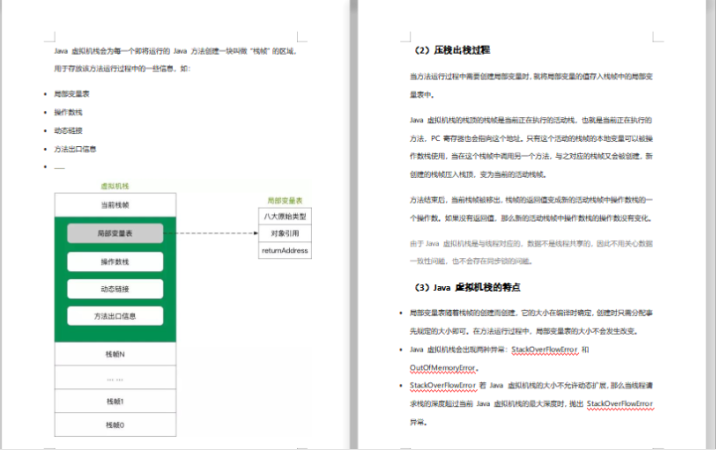Image resolution: width=720 pixels, height=450 pixels.
Task: Click the first paragraph line starting "Java 虚拟机栈会为每一个"
Action: click(x=175, y=51)
